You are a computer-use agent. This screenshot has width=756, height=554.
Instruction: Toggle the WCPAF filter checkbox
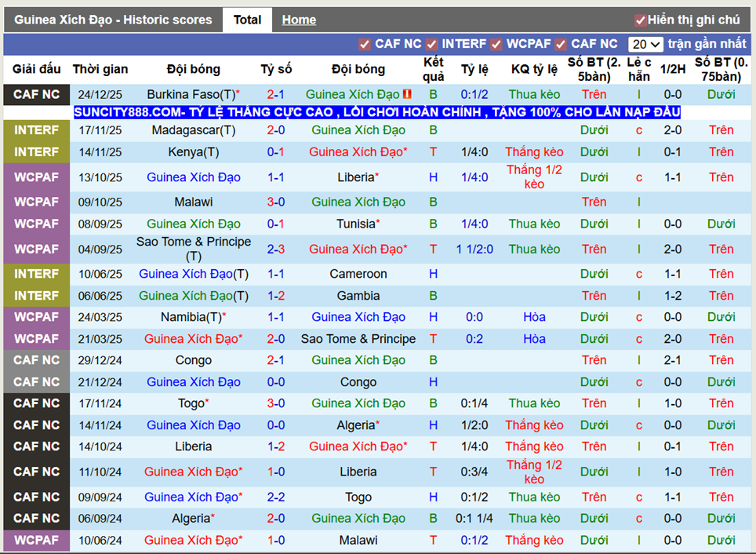pos(496,45)
